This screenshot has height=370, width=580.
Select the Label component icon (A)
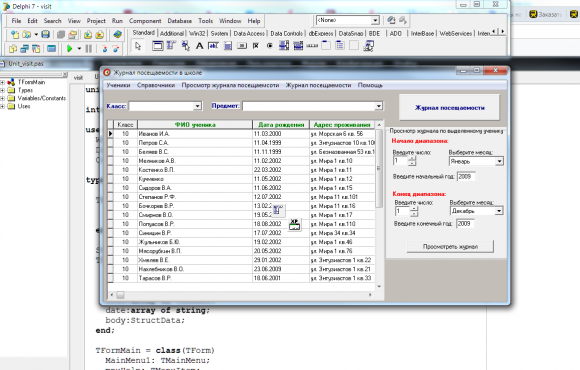(x=199, y=46)
